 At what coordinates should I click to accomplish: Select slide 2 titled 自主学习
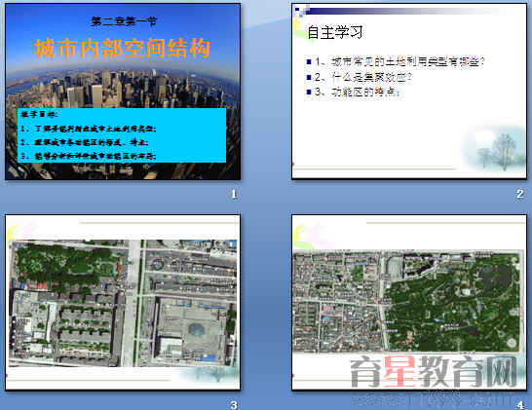pos(409,91)
